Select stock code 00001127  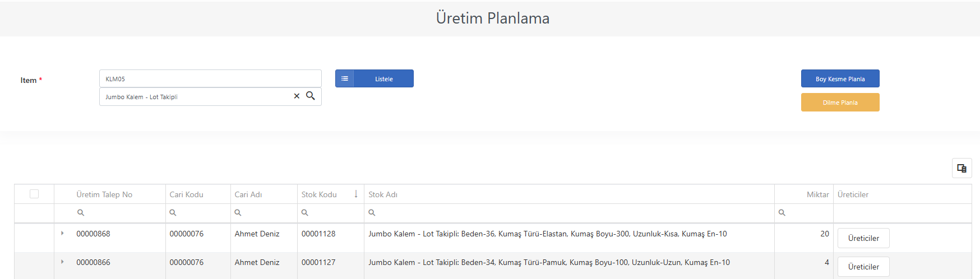[318, 262]
